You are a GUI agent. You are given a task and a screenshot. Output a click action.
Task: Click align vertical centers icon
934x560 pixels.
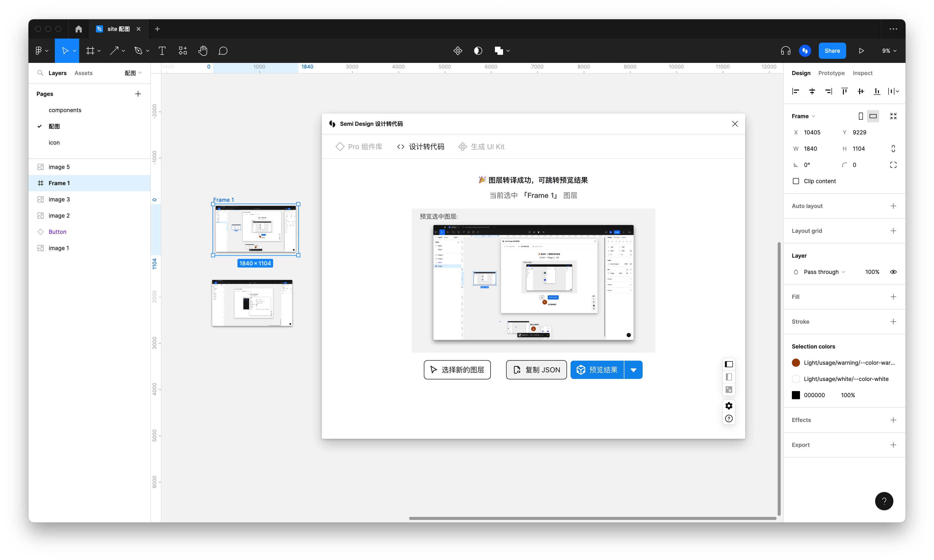[861, 91]
